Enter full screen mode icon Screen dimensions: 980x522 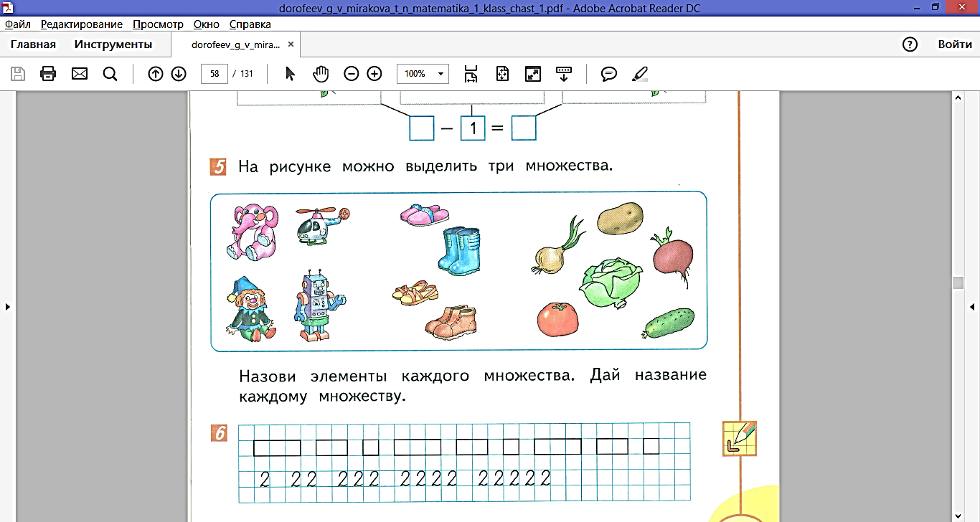[533, 74]
